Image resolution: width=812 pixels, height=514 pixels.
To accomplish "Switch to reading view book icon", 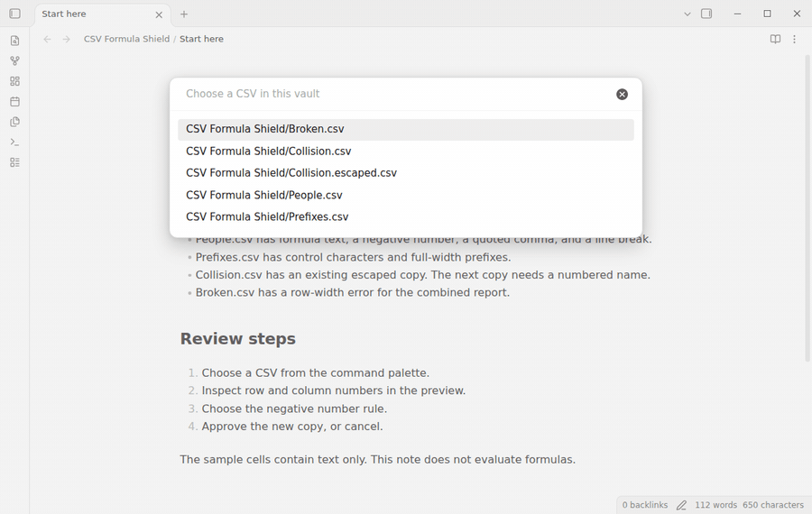I will click(775, 39).
